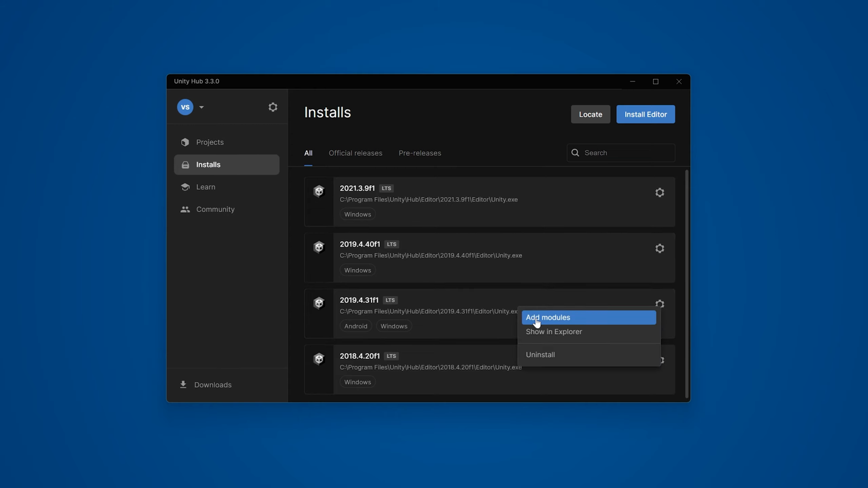Minimize the Unity Hub window

tap(633, 81)
